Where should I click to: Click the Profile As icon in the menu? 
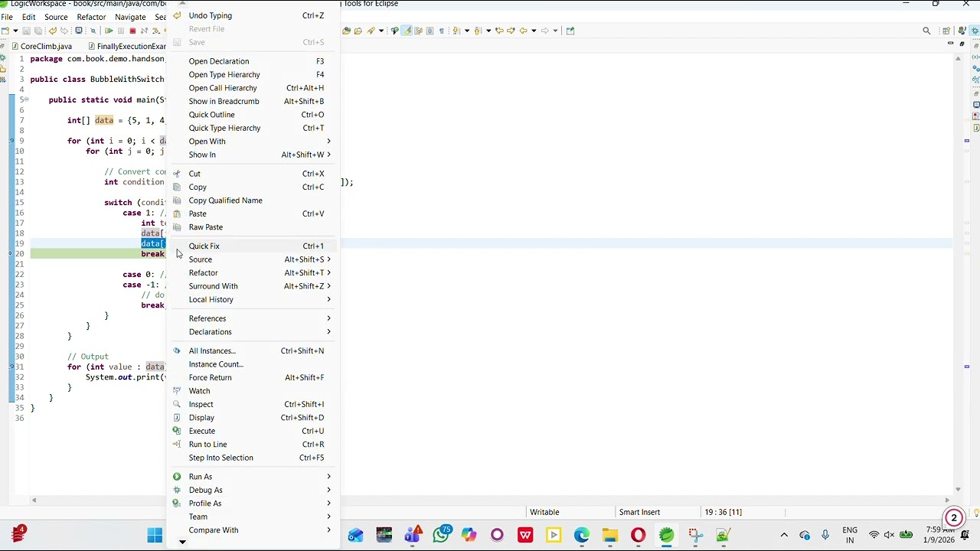coord(177,504)
